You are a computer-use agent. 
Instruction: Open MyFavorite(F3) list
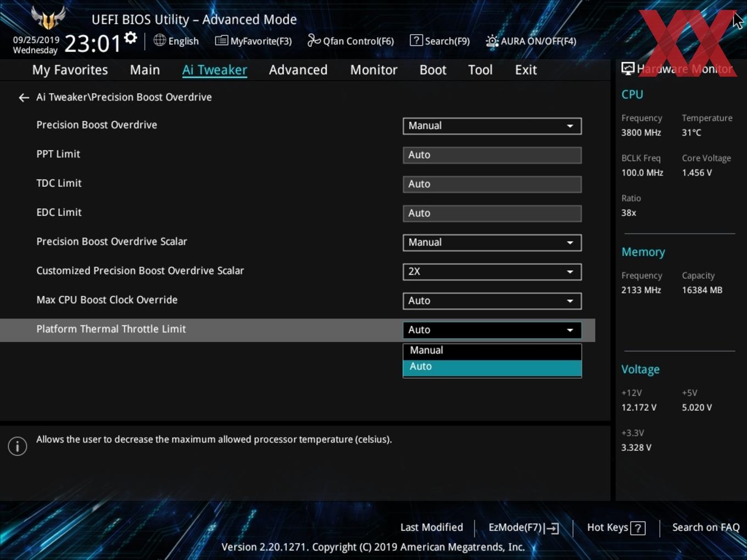point(253,41)
